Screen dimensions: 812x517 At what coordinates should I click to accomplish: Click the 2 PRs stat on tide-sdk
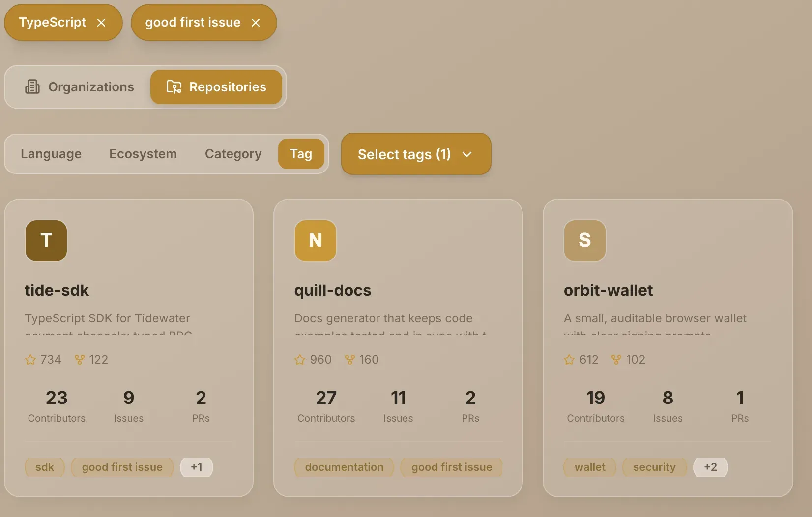201,406
